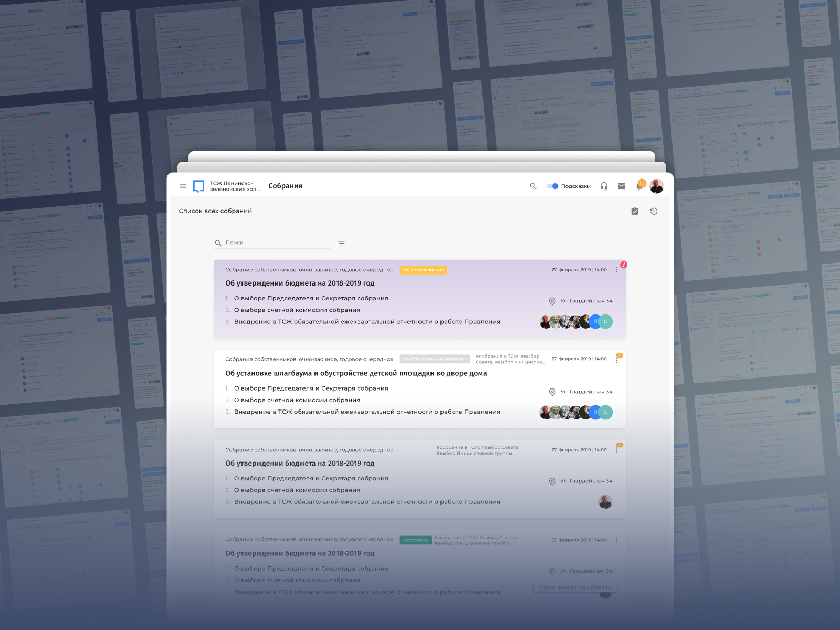This screenshot has width=840, height=630.
Task: Click location pin in 'Состоялось' card
Action: [x=552, y=571]
